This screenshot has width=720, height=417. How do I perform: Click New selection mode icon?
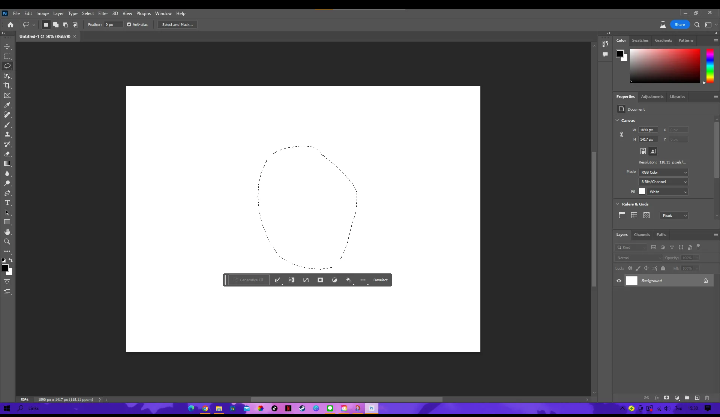tap(46, 25)
